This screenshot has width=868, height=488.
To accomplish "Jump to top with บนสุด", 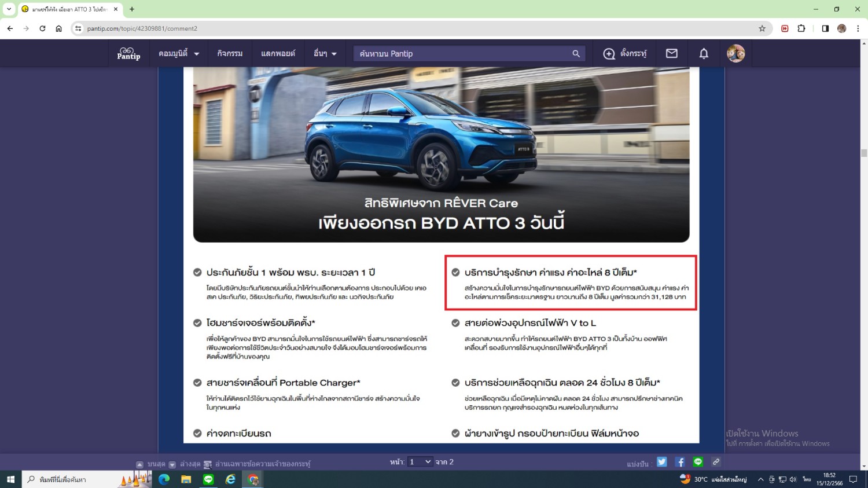I will 150,464.
